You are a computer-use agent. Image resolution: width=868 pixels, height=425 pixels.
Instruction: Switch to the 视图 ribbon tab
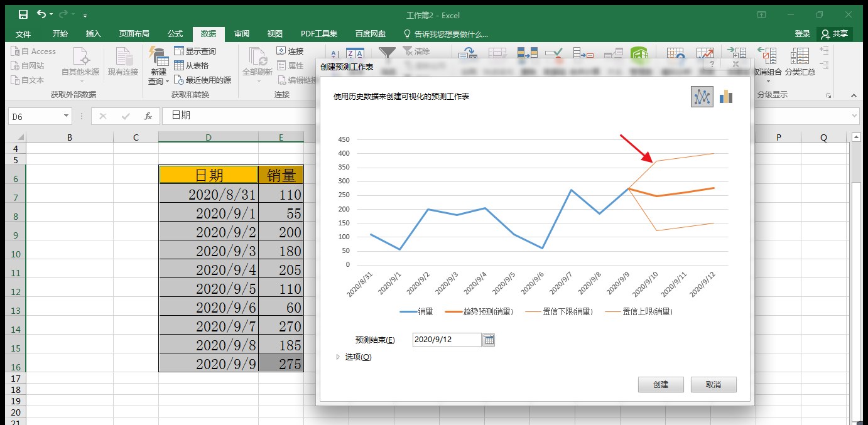click(x=275, y=34)
